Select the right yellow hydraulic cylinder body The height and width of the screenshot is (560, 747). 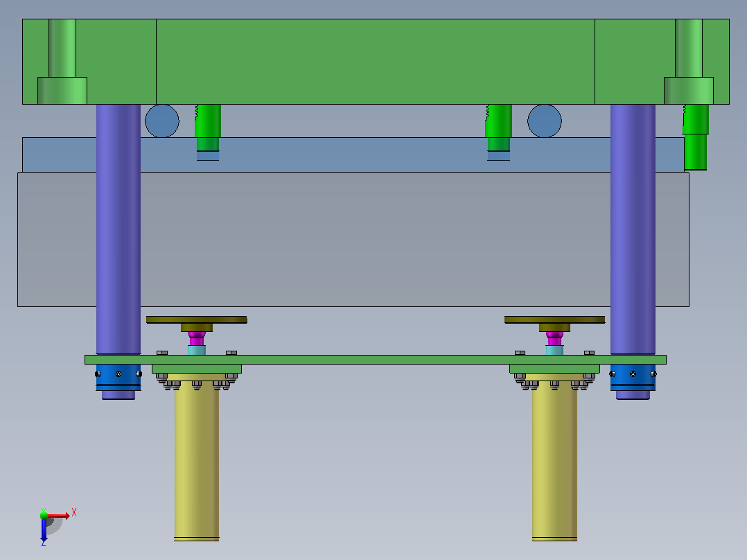pos(554,460)
